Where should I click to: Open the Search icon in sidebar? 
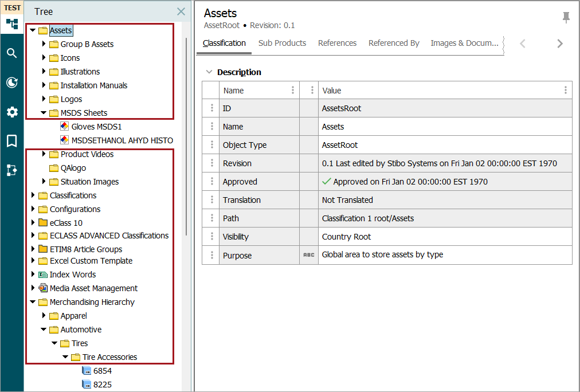(11, 53)
